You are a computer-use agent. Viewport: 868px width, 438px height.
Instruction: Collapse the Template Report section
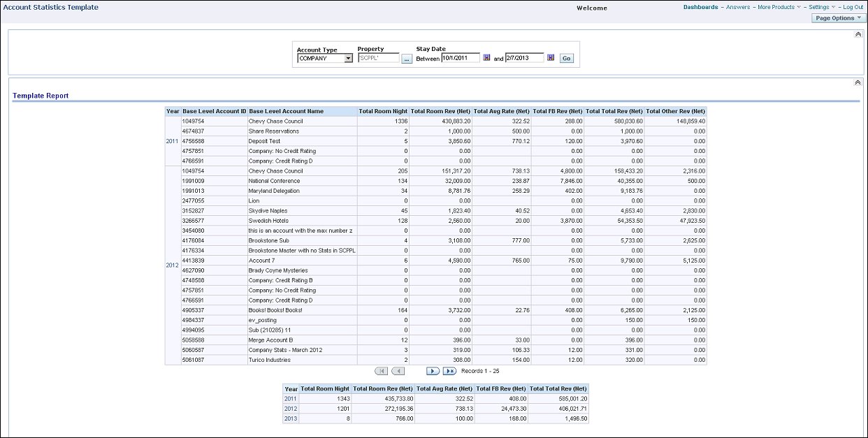858,82
